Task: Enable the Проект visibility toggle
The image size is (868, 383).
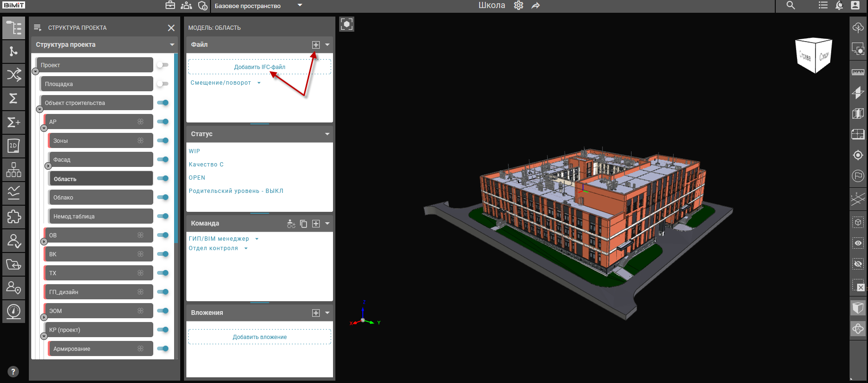Action: tap(163, 65)
